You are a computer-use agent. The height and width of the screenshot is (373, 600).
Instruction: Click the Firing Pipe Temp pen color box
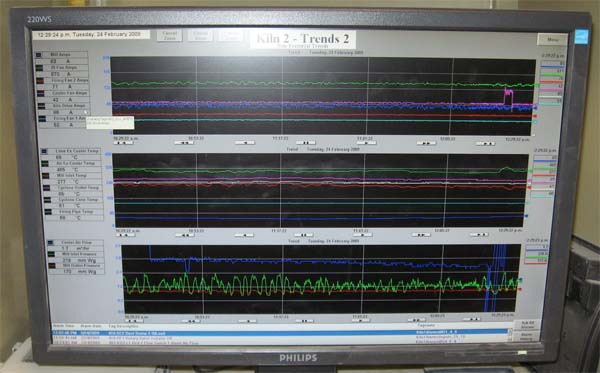pos(48,212)
